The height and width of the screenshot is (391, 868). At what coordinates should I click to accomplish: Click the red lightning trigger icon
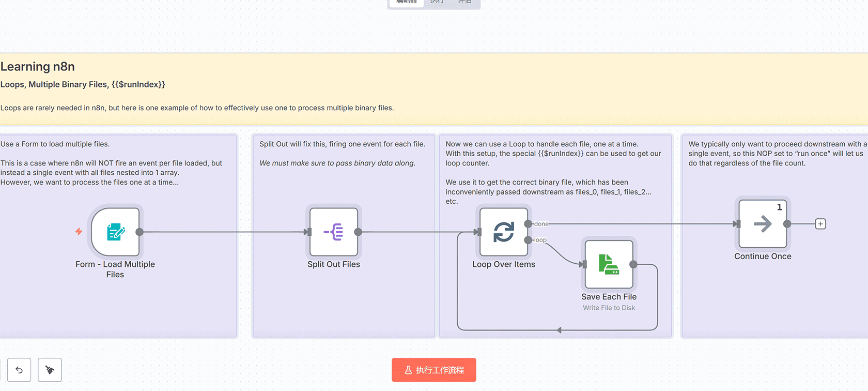point(79,232)
